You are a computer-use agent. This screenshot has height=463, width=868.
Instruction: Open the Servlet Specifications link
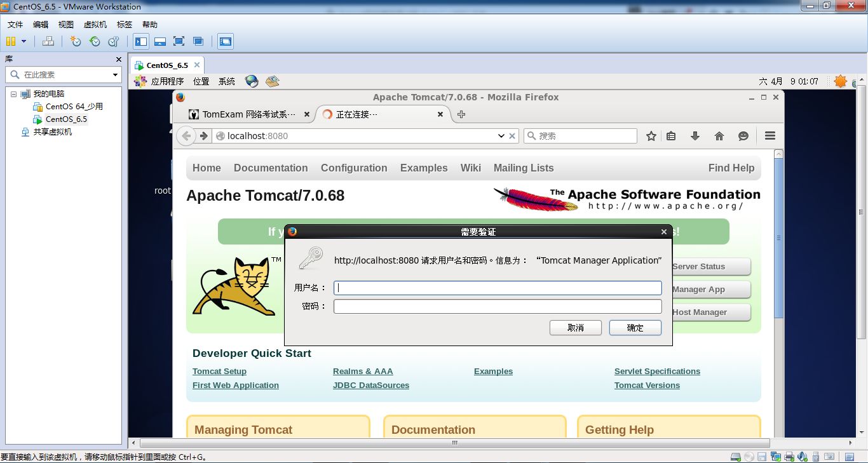tap(657, 372)
